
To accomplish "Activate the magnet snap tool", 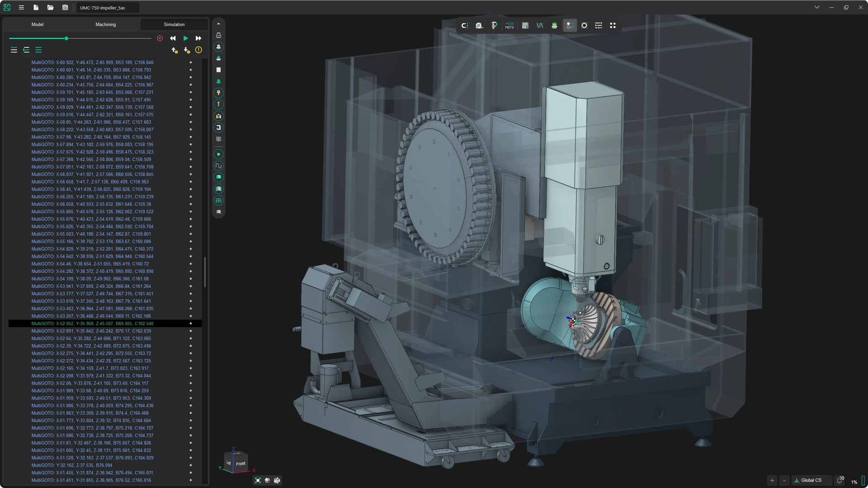I will pyautogui.click(x=465, y=25).
